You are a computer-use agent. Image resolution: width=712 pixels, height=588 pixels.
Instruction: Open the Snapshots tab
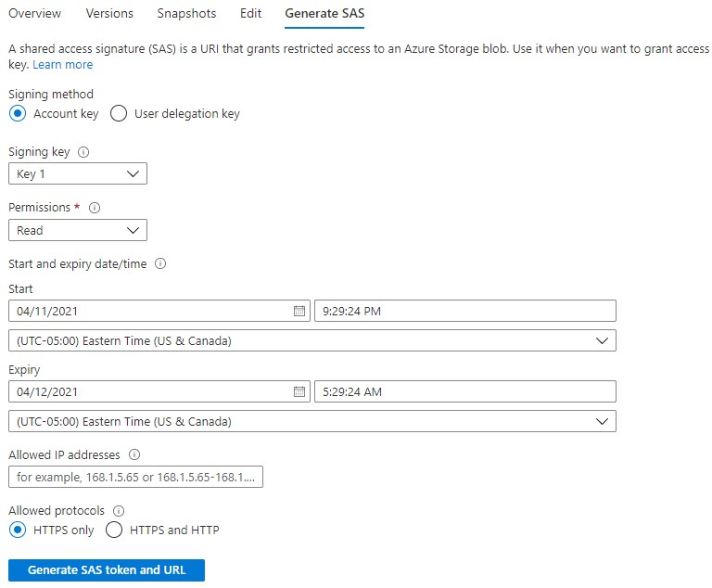(186, 13)
